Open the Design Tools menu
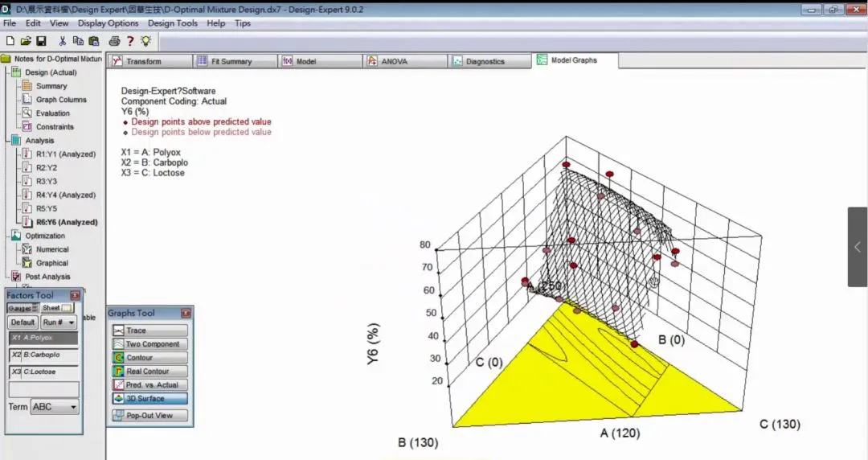This screenshot has height=460, width=868. [173, 23]
